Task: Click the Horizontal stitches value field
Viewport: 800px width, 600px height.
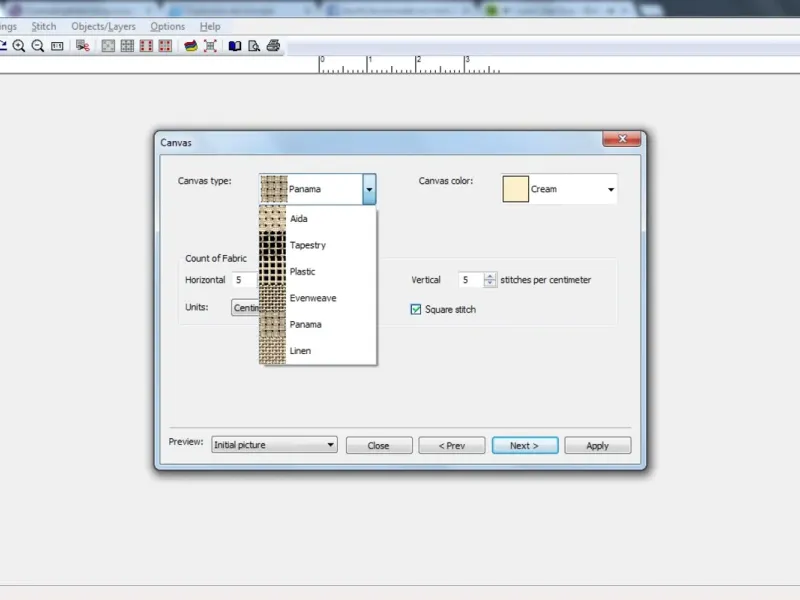Action: (245, 280)
